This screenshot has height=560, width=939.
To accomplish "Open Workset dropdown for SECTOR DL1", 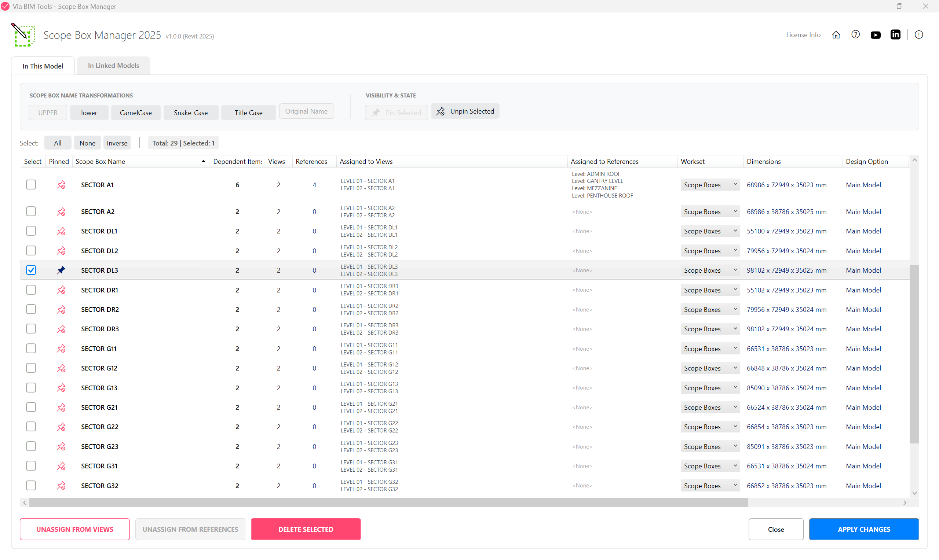I will [710, 231].
